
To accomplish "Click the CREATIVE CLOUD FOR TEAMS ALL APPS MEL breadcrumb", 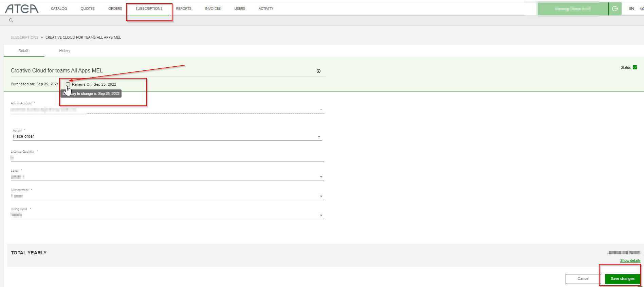I will coord(83,37).
